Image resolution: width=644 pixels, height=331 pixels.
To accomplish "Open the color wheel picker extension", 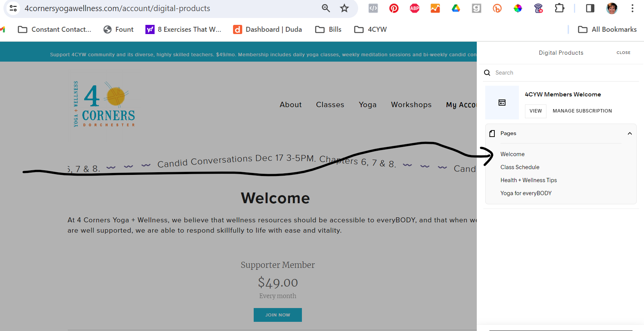I will [518, 8].
